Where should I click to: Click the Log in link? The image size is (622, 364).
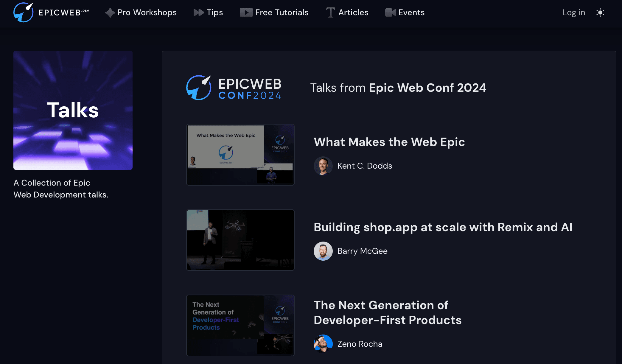[574, 13]
